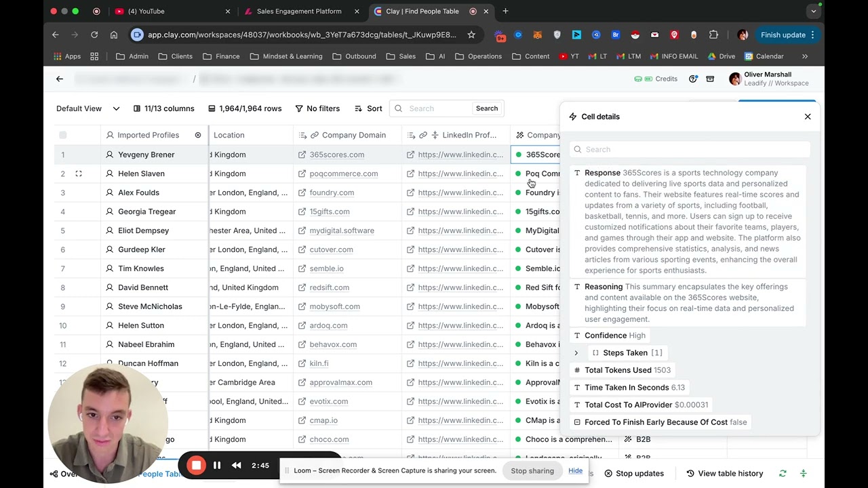This screenshot has height=488, width=868.
Task: Click the Total Tokens Used 1503 field
Action: click(623, 370)
